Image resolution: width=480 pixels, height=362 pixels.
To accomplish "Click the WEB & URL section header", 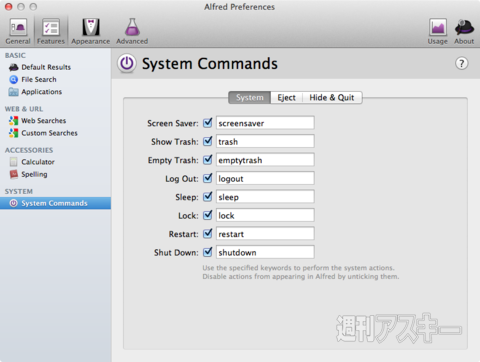I will tap(24, 109).
